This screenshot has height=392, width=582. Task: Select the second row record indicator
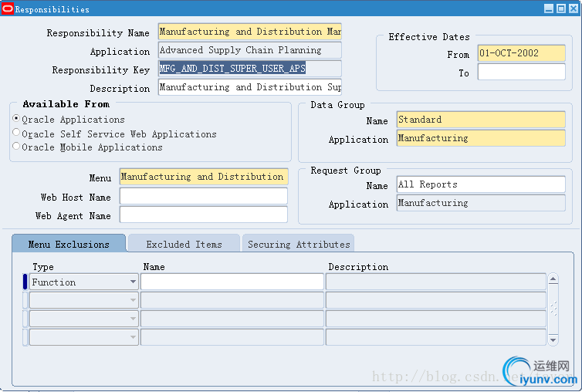click(x=25, y=300)
